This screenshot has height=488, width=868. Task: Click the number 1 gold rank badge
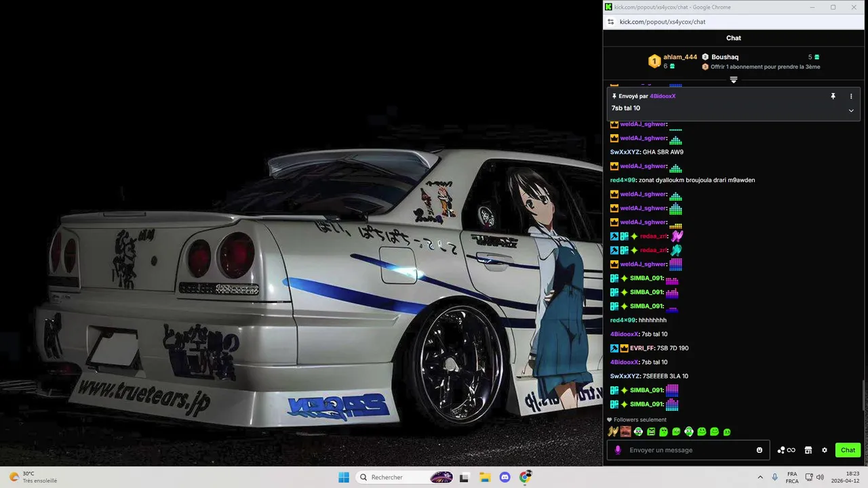point(654,62)
